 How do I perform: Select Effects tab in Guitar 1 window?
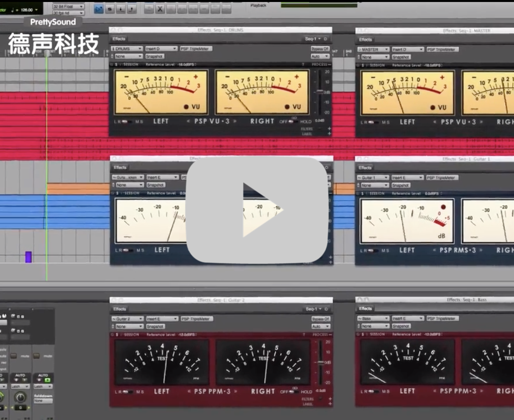click(x=365, y=167)
